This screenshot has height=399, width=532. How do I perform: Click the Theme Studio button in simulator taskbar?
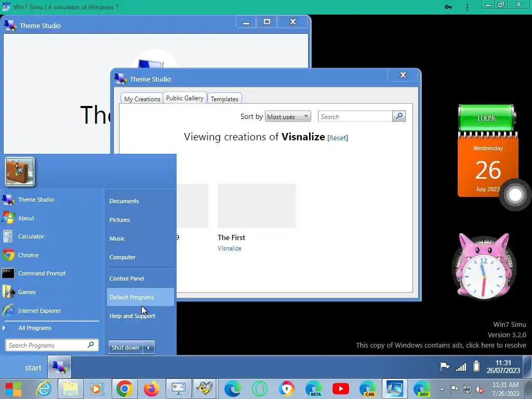(59, 367)
